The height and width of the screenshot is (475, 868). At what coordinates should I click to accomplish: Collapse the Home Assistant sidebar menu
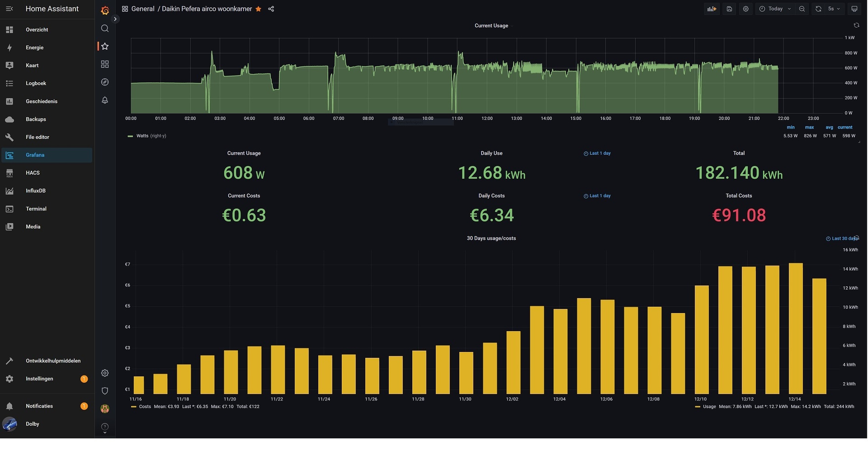pyautogui.click(x=9, y=9)
